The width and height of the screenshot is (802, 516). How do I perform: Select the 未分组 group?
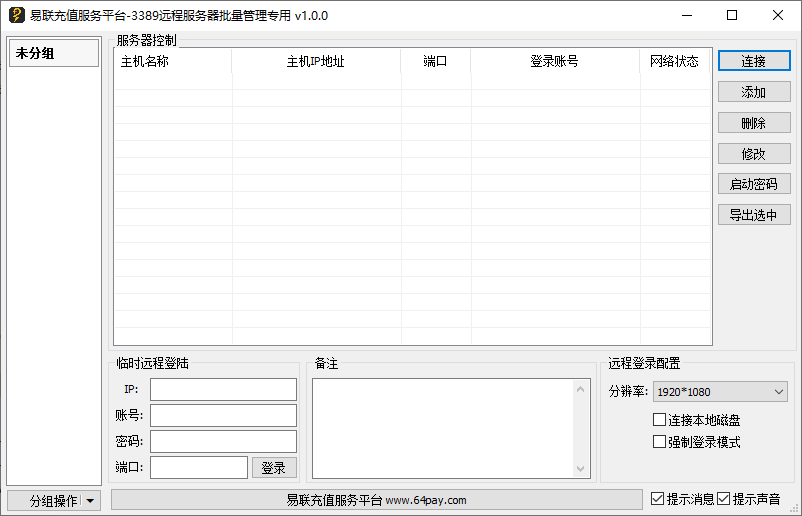(x=54, y=53)
